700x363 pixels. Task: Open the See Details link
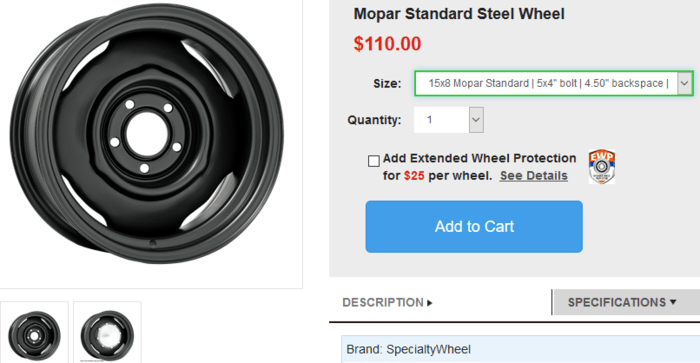[533, 176]
